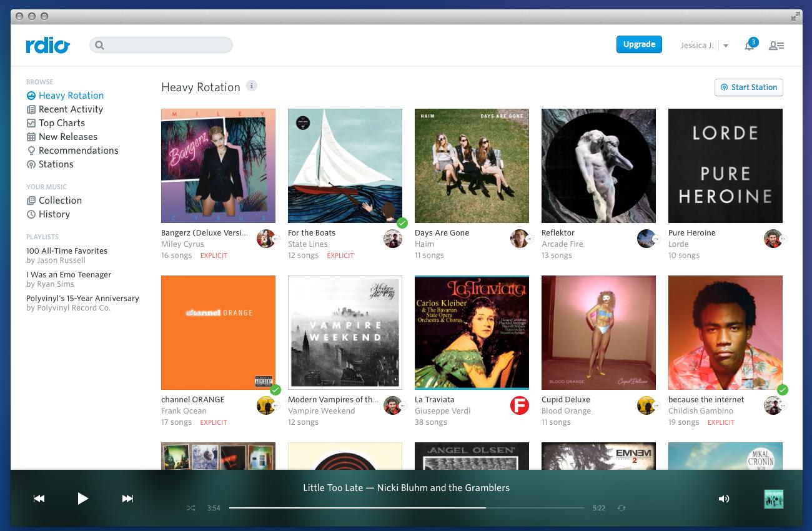
Task: Select Heavy Rotation in sidebar
Action: point(65,96)
